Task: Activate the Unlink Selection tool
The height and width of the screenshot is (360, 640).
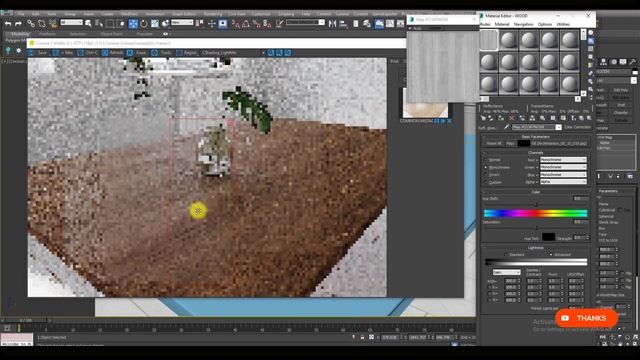Action: tap(42, 24)
